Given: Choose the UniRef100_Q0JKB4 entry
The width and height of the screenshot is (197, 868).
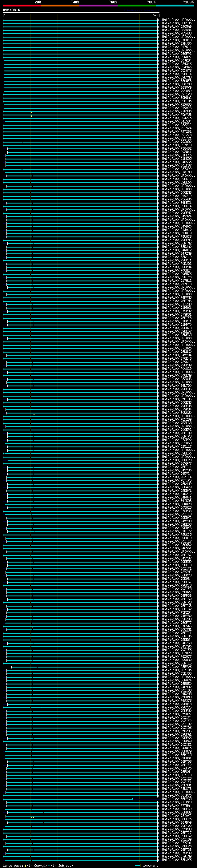Looking at the screenshot, I should tap(177, 61).
